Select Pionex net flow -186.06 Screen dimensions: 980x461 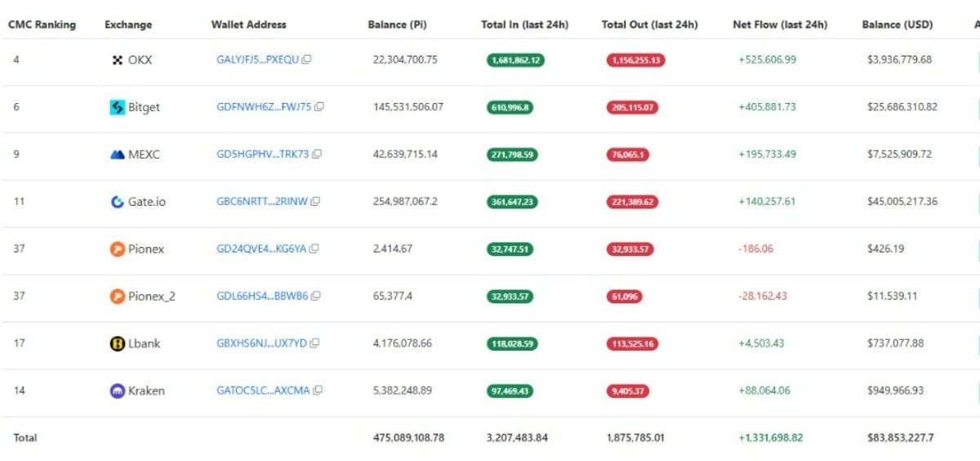pyautogui.click(x=755, y=249)
